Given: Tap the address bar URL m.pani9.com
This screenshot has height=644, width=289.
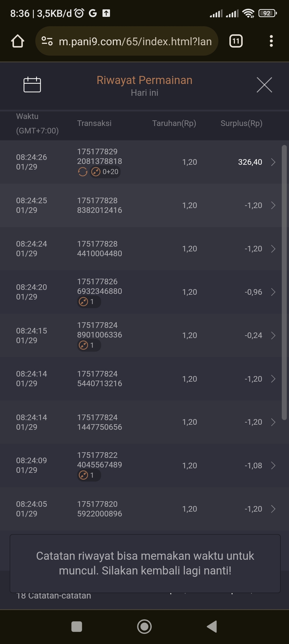Looking at the screenshot, I should 135,41.
